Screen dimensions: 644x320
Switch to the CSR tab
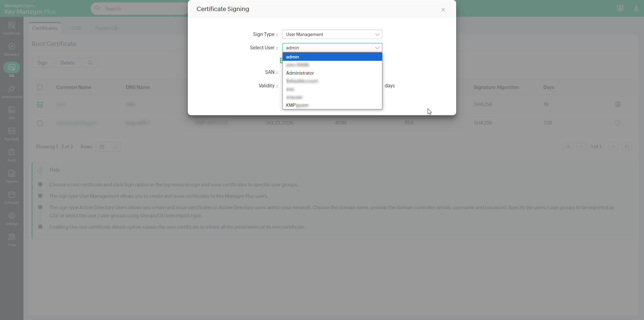76,28
